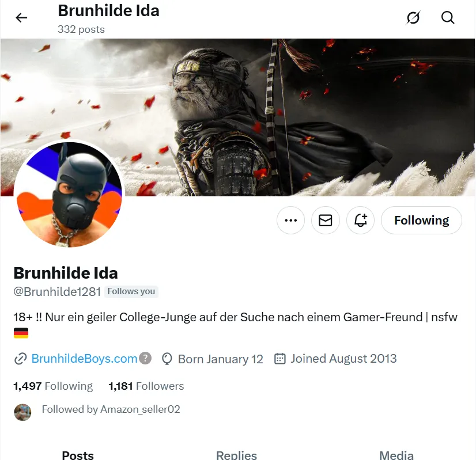Switch to the Replies tab
The width and height of the screenshot is (476, 460).
pyautogui.click(x=236, y=455)
